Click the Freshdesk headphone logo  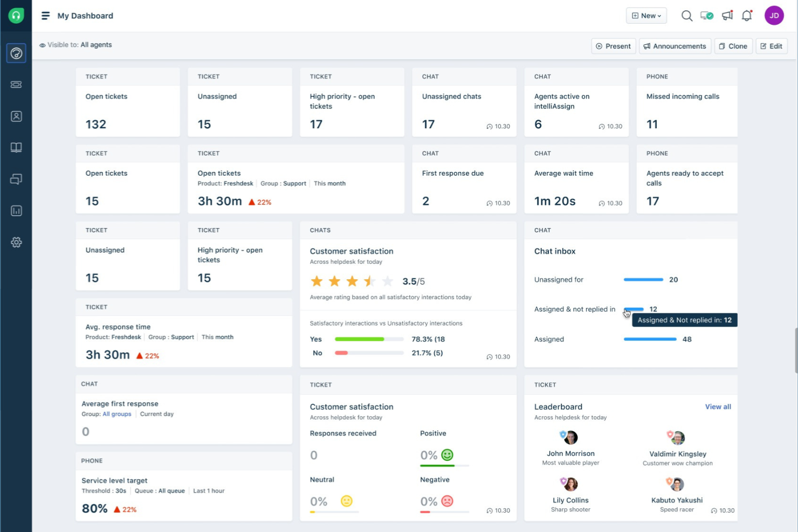pyautogui.click(x=16, y=15)
